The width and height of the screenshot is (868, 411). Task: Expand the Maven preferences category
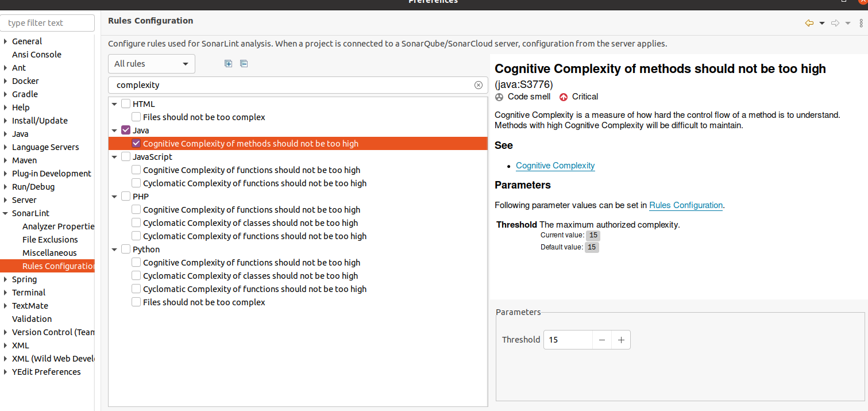point(6,160)
